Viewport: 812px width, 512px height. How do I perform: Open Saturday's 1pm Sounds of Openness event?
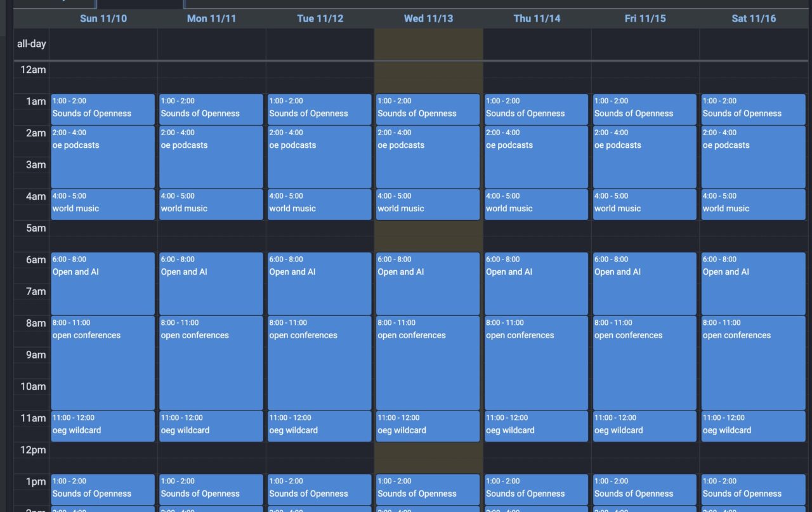coord(754,490)
